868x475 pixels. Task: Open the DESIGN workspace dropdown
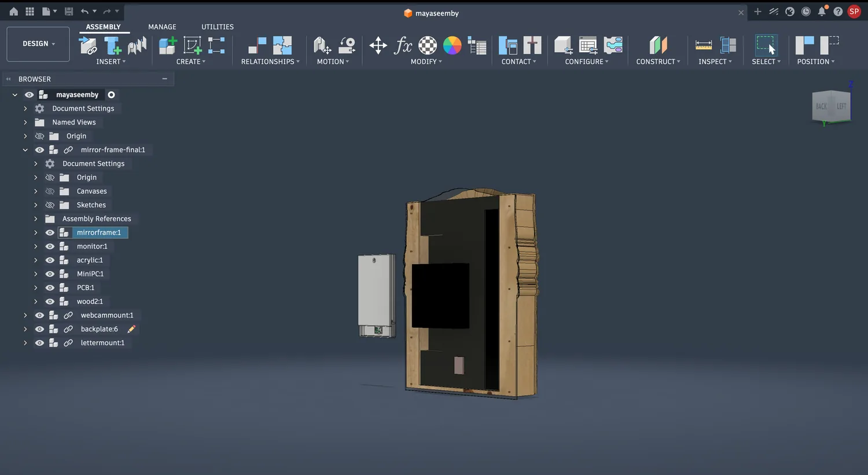click(x=38, y=44)
